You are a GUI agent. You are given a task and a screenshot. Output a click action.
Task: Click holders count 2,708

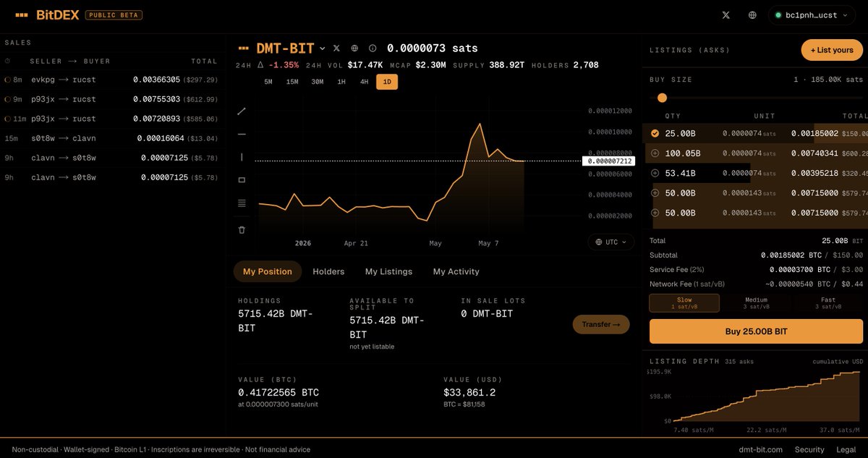[x=585, y=65]
